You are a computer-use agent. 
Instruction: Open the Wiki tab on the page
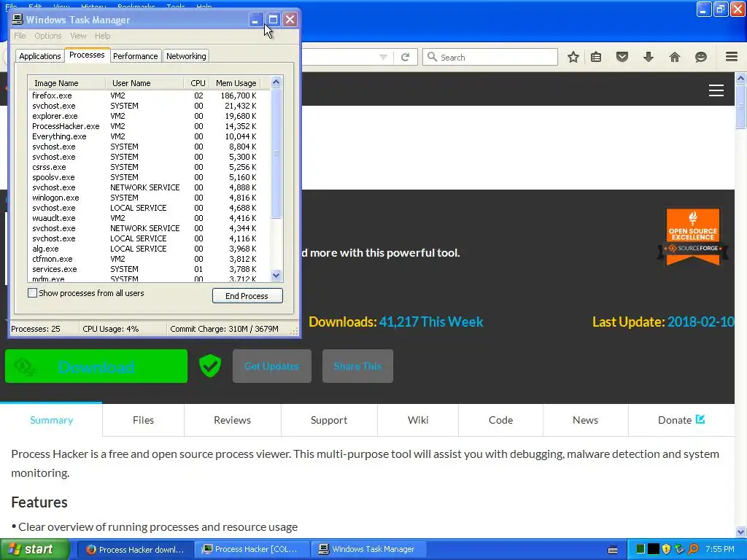[x=418, y=420]
